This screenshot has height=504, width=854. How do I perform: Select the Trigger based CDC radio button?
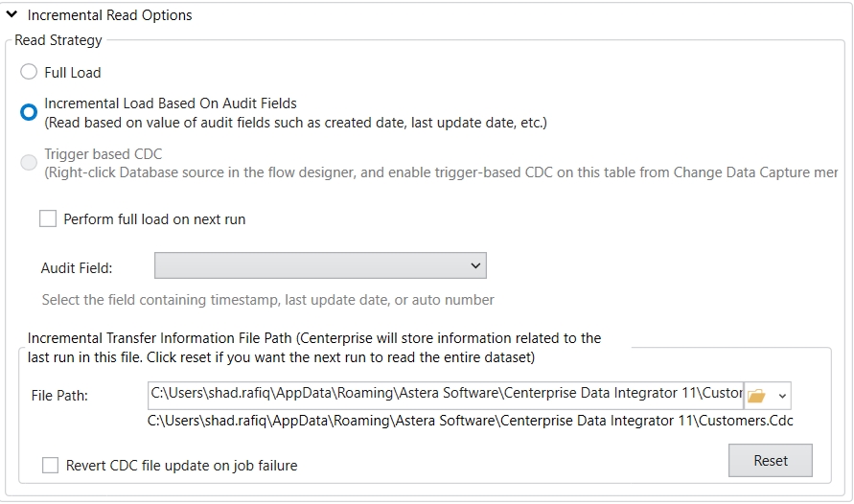click(29, 162)
